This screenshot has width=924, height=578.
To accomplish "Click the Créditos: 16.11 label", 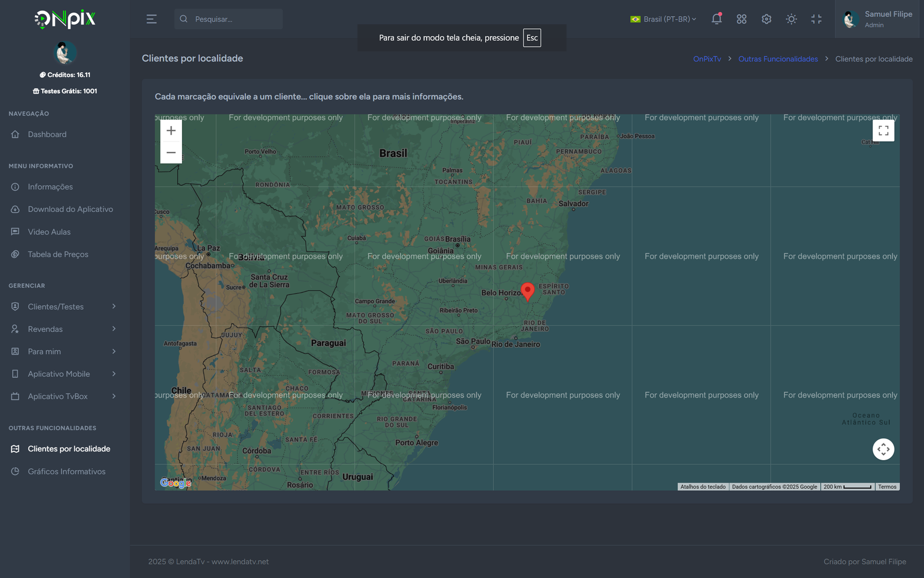I will pyautogui.click(x=65, y=75).
